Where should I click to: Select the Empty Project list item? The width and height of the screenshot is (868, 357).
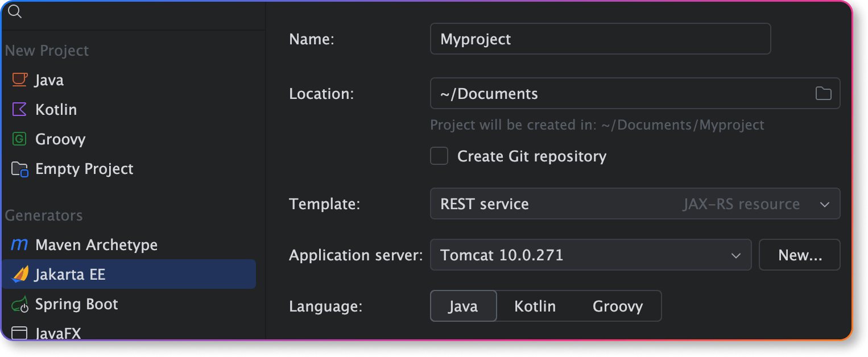[x=84, y=169]
